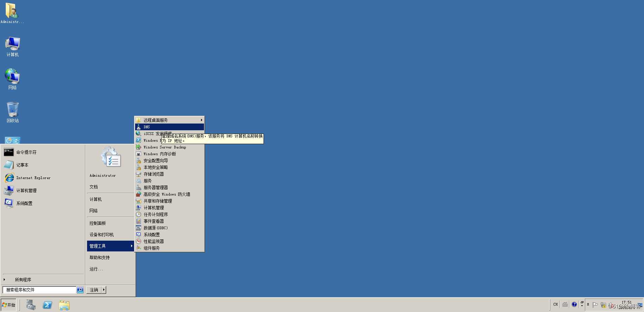Open the DNS manager icon

pyautogui.click(x=138, y=127)
